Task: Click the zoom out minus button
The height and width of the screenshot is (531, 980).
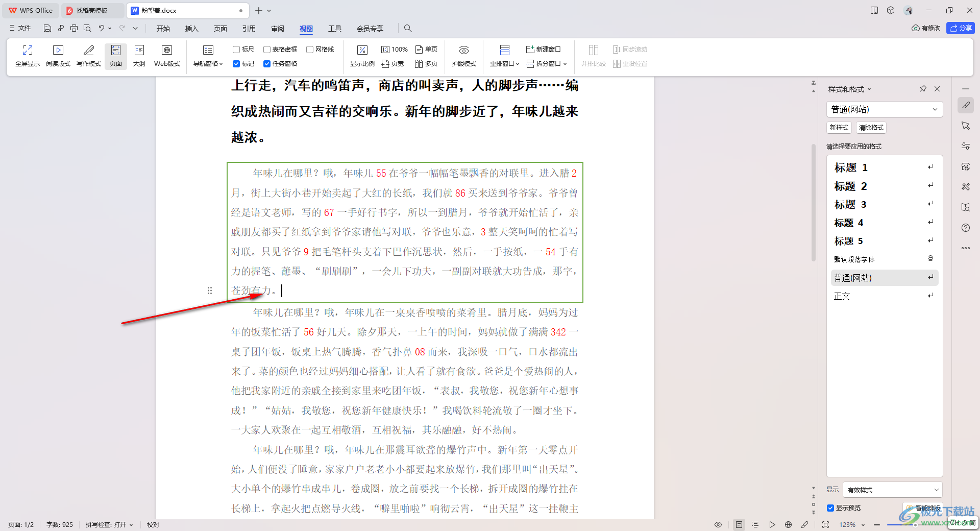Action: tap(877, 524)
